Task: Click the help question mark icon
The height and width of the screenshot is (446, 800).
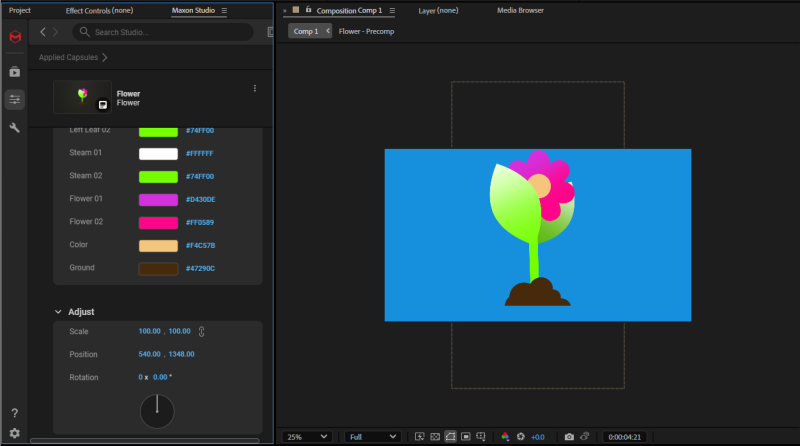Action: pyautogui.click(x=14, y=413)
